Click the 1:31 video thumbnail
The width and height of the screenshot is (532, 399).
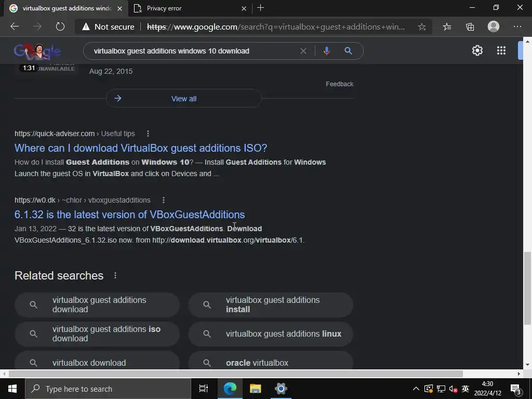(47, 68)
